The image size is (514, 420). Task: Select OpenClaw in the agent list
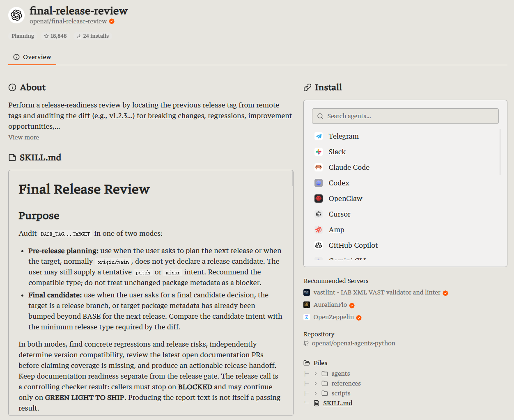pos(405,199)
